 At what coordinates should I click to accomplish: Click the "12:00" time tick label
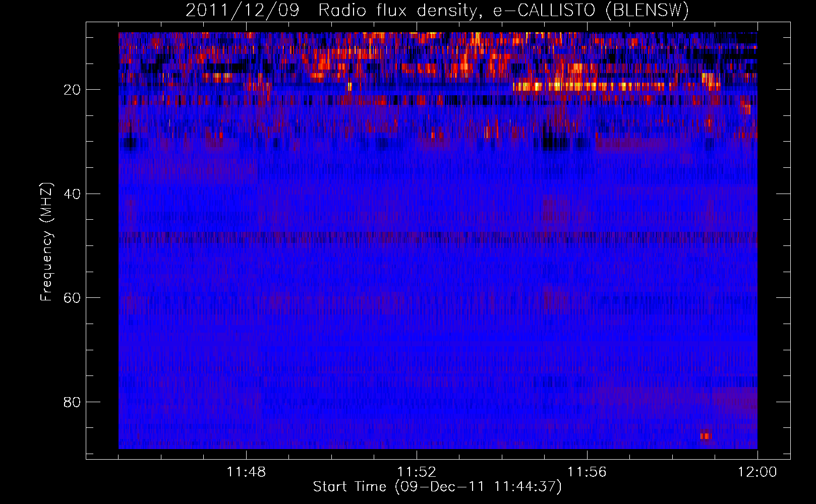(x=757, y=472)
